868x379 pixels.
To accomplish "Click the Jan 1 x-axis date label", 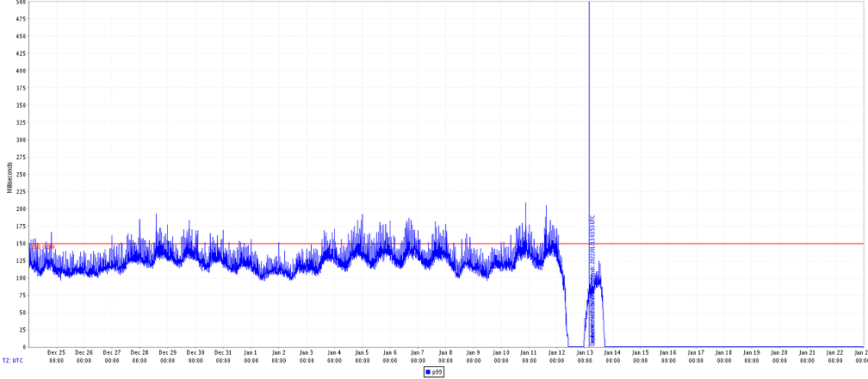I will 251,352.
